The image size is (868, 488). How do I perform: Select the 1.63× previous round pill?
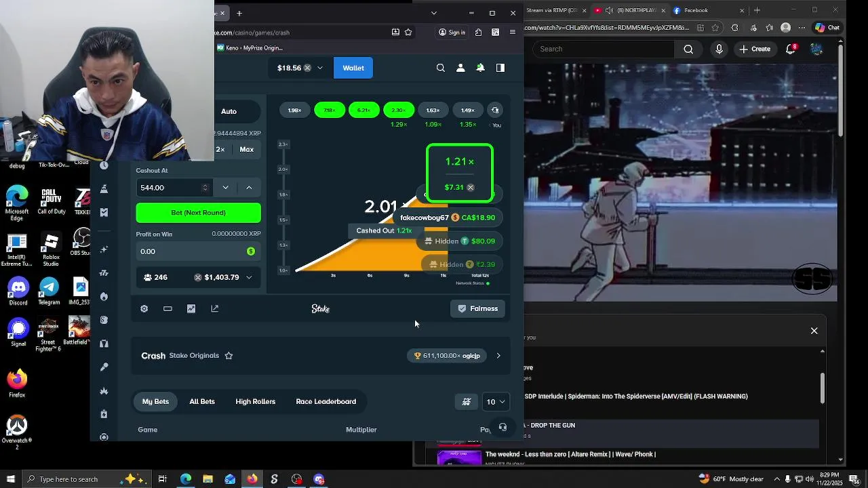(x=433, y=110)
